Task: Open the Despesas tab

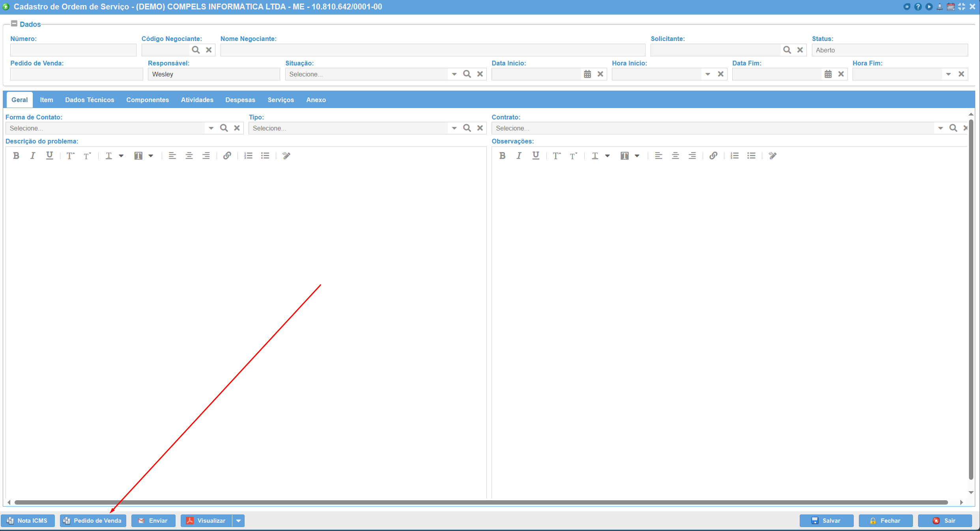Action: (240, 100)
